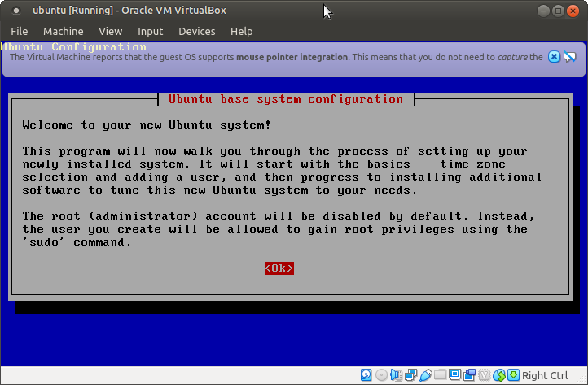Click the keyboard capture arrow icon
The height and width of the screenshot is (385, 588).
click(x=513, y=375)
